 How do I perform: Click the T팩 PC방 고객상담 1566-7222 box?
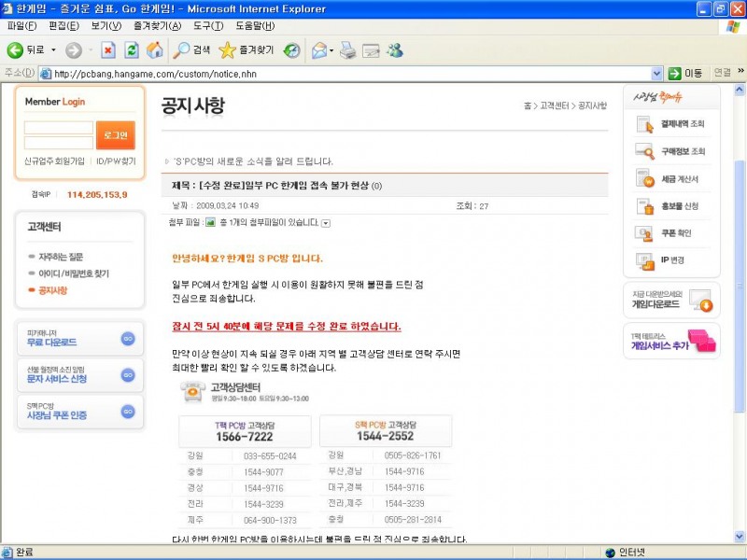pos(245,431)
